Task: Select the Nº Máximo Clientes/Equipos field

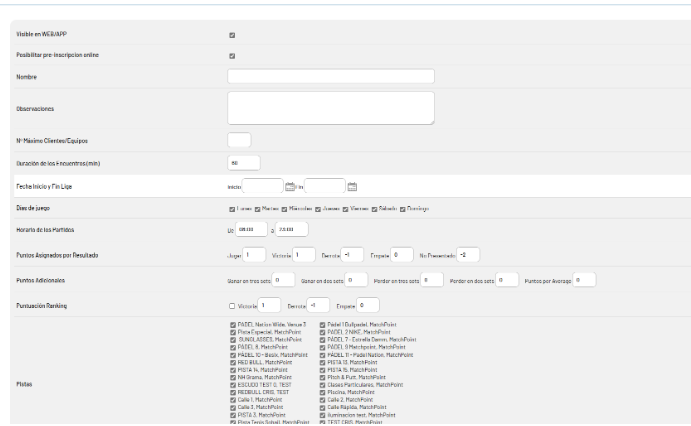Action: pos(239,140)
